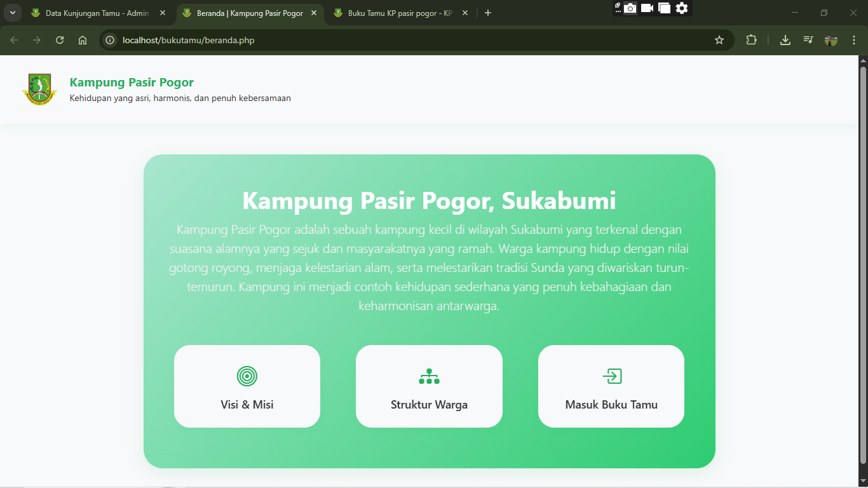The height and width of the screenshot is (488, 868).
Task: Click the Masuk Buku Tamu login icon
Action: point(611,376)
